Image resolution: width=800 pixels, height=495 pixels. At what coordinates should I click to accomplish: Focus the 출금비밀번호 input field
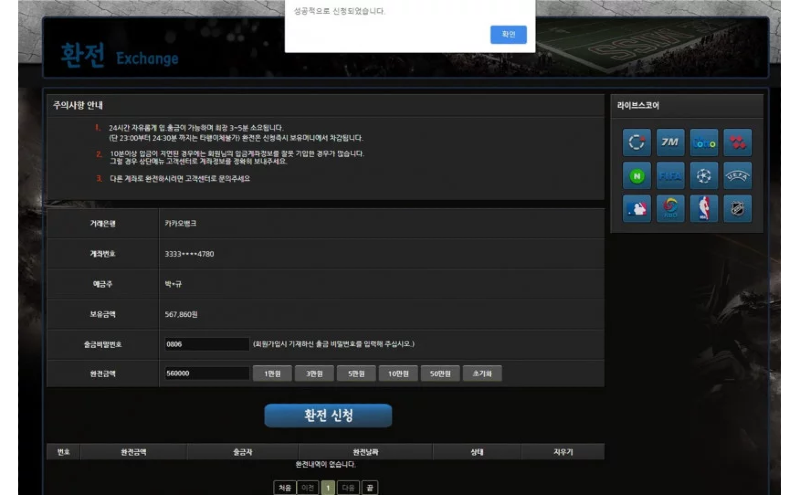click(x=206, y=344)
